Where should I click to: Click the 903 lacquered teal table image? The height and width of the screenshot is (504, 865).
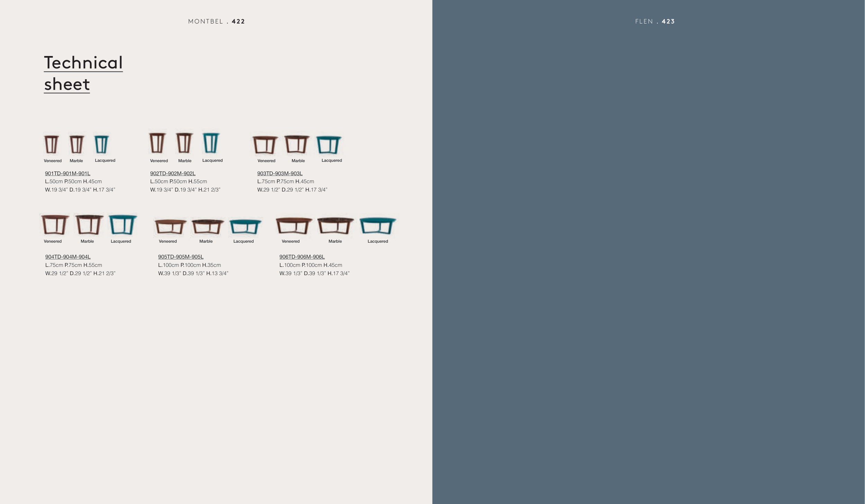point(329,145)
